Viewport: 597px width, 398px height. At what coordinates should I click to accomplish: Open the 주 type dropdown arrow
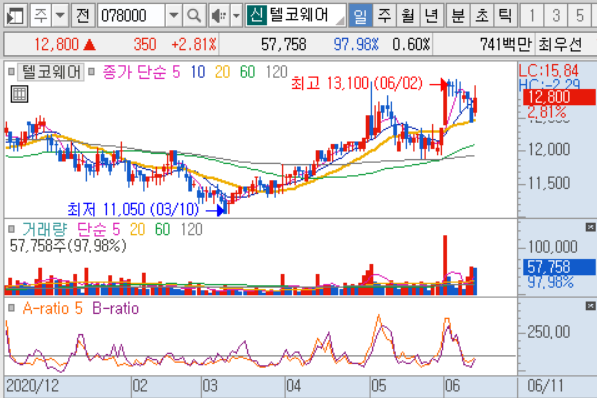[60, 16]
